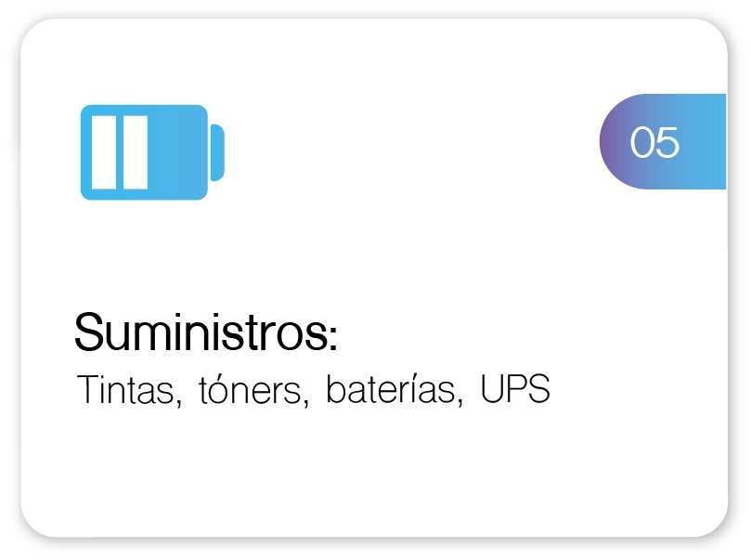Click the word UPS
Viewport: 751px width, 560px height.
(x=515, y=390)
